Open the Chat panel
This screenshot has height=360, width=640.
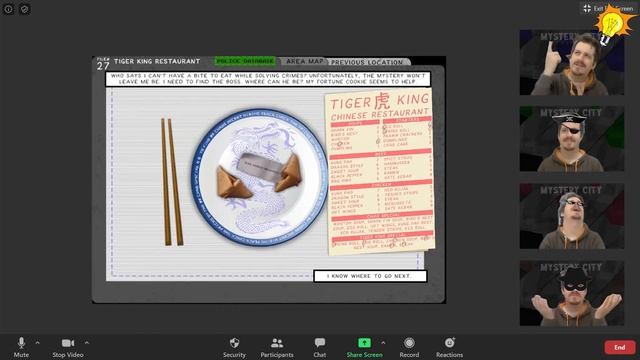pyautogui.click(x=320, y=347)
